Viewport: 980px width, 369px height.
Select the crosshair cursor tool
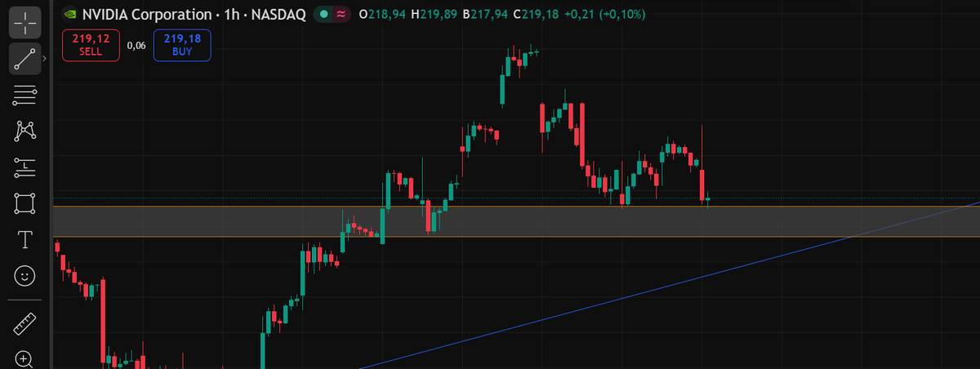pos(24,22)
